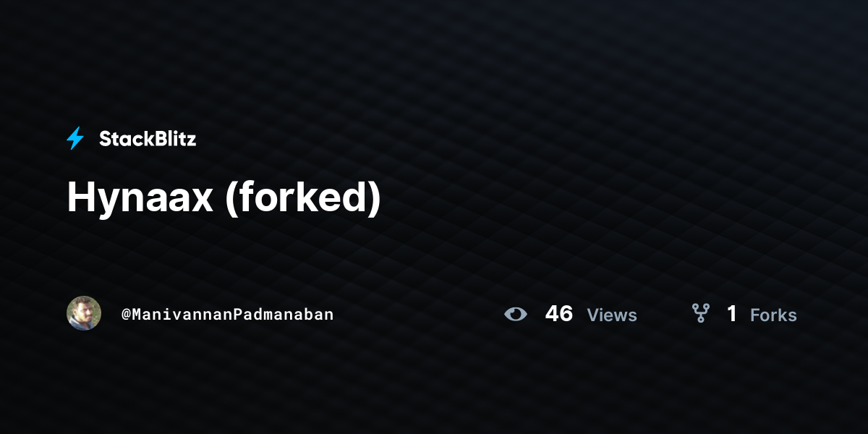Click the Blitz part of the wordmark
Viewport: 868px width, 434px height.
pyautogui.click(x=176, y=139)
